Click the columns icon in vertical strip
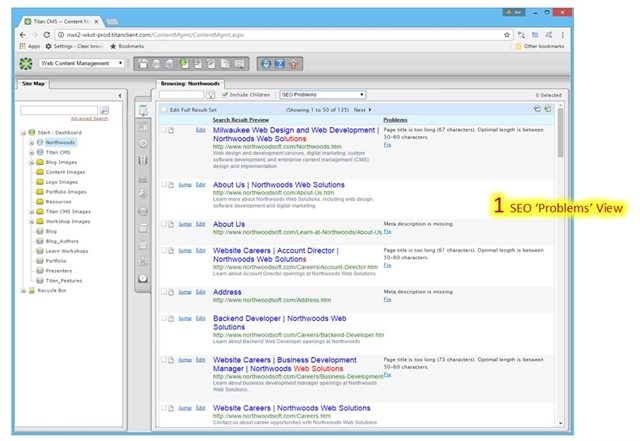Image resolution: width=640 pixels, height=441 pixels. coord(143,160)
